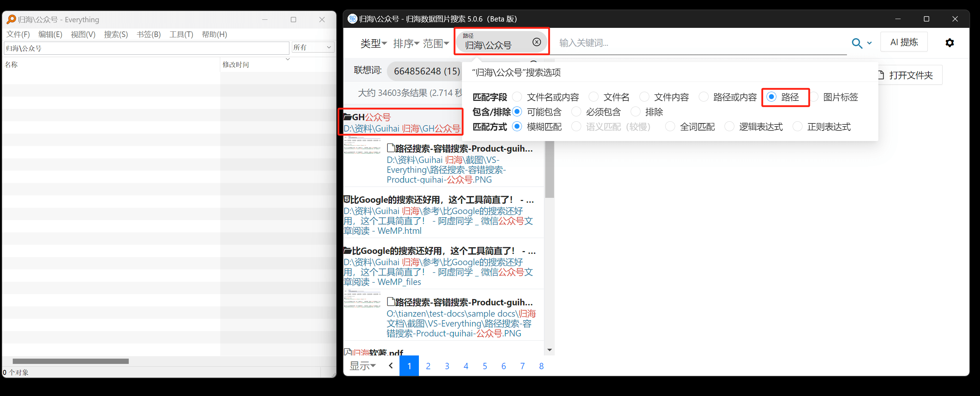980x396 pixels.
Task: Open the 工具(T) menu in Everything
Action: point(181,34)
